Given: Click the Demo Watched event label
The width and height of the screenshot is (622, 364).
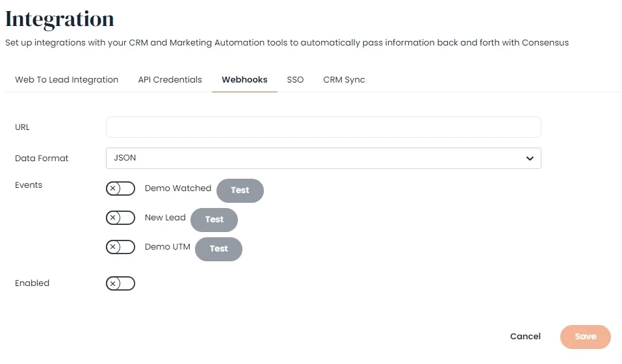Looking at the screenshot, I should click(177, 188).
